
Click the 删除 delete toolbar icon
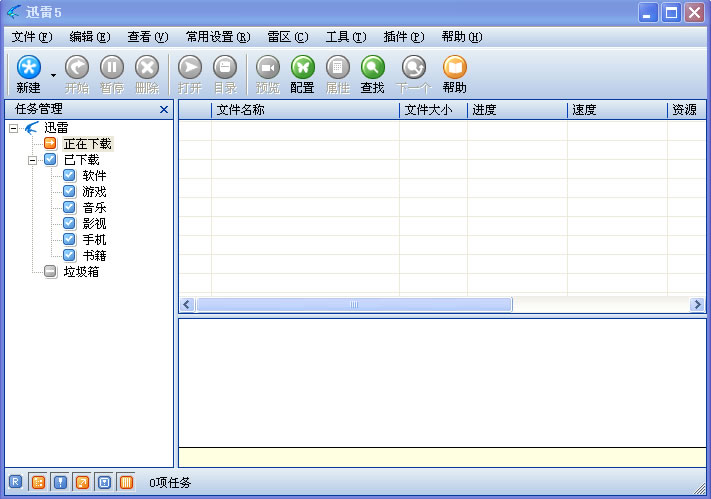point(147,68)
